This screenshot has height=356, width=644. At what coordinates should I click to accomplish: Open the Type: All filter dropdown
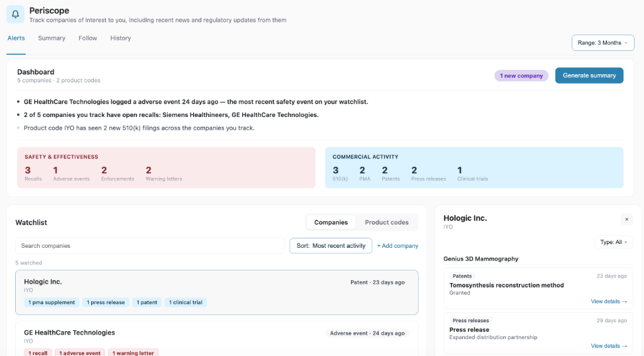[x=614, y=242]
